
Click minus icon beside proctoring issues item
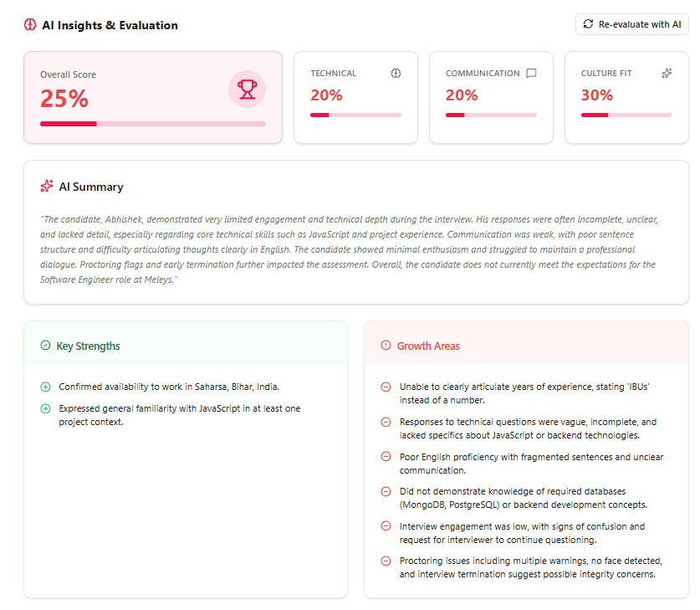coord(386,561)
